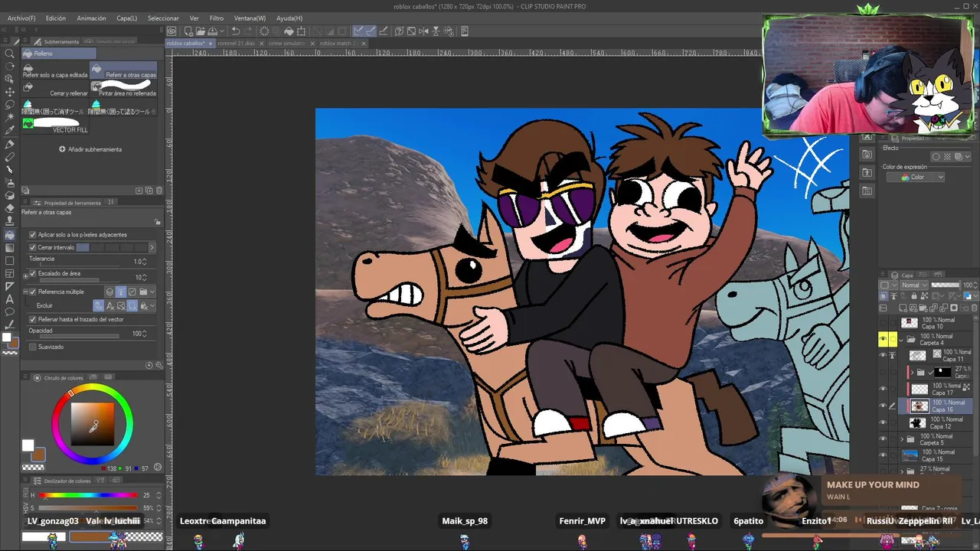This screenshot has height=551, width=980.
Task: Click the Clear (dotted circle) icon
Action: pos(264,31)
